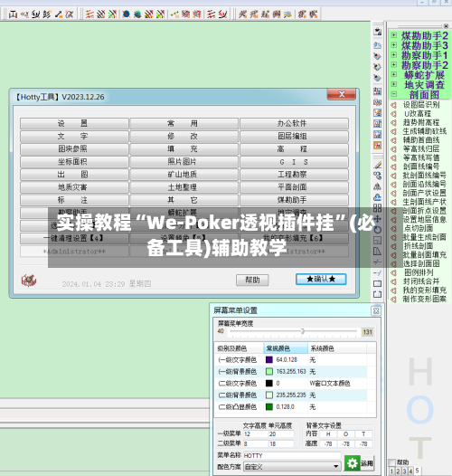Click the icon beside 等高线归层
452x476 pixels.
point(393,149)
